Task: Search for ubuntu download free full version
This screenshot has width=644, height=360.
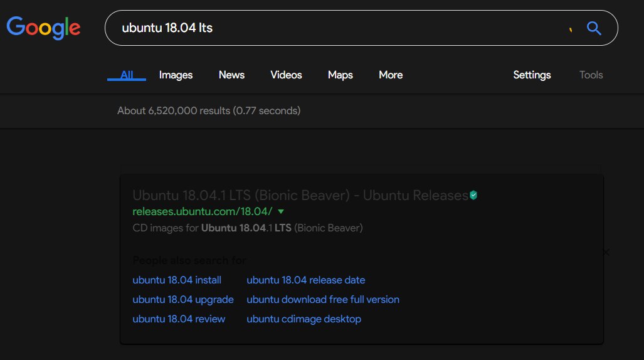Action: pyautogui.click(x=323, y=300)
